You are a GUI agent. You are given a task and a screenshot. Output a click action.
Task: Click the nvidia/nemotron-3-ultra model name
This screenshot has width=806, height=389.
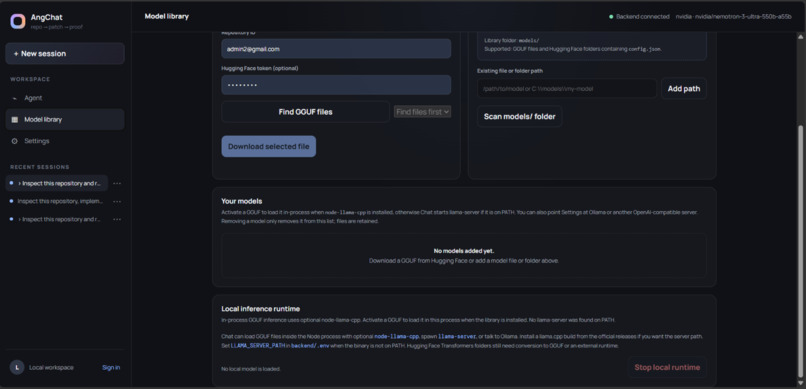point(734,16)
